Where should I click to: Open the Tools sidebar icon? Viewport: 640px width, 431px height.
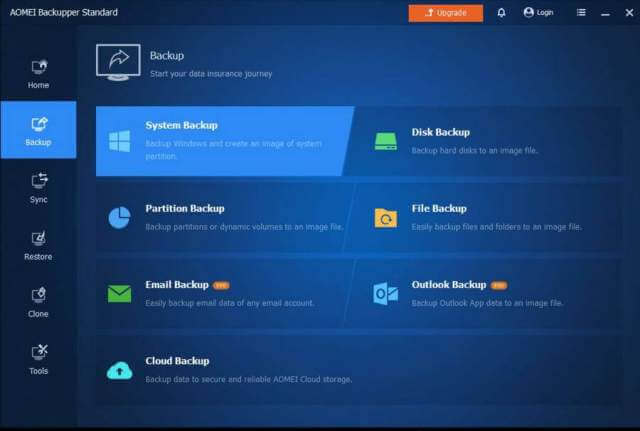39,353
